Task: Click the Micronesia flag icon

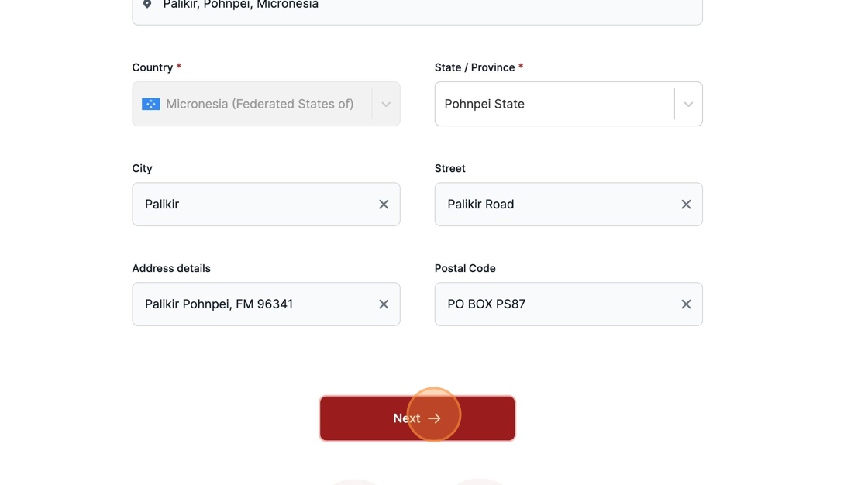Action: pos(150,104)
